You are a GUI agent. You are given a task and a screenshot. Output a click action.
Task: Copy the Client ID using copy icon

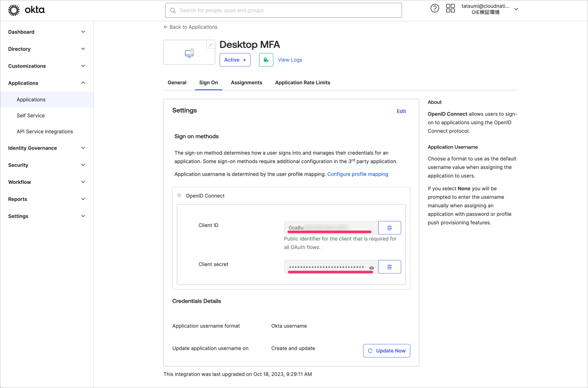[389, 228]
